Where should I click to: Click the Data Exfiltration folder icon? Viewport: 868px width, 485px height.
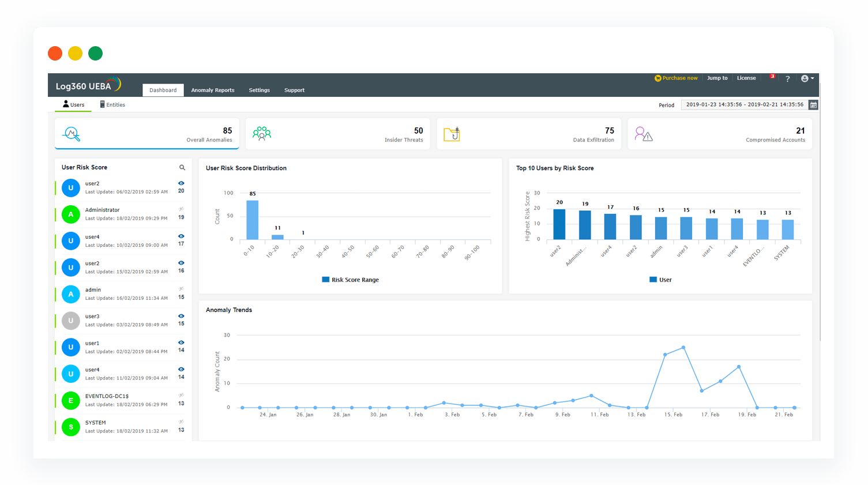[x=452, y=133]
